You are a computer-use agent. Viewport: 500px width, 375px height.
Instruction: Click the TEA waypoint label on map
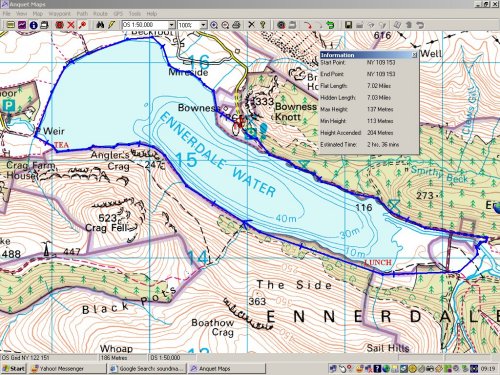61,145
